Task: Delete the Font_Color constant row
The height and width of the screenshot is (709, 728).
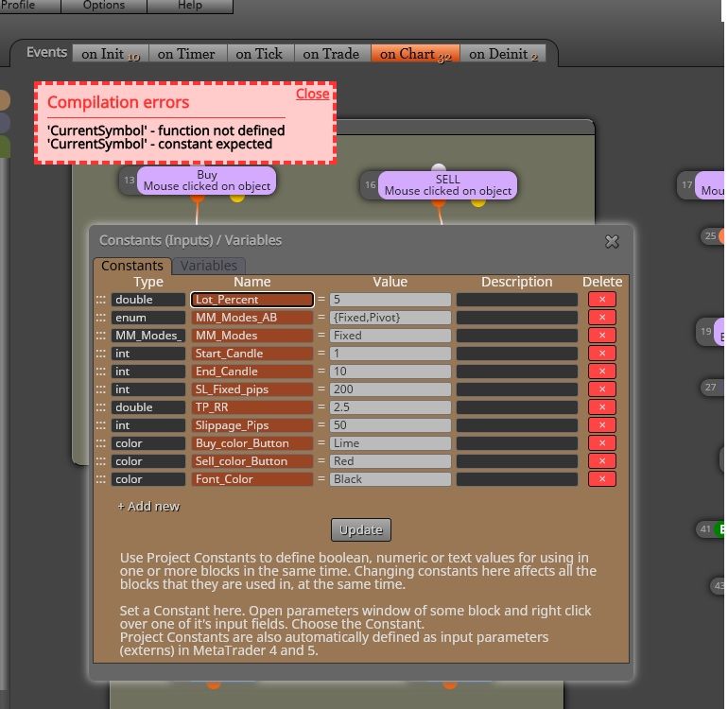Action: point(601,479)
